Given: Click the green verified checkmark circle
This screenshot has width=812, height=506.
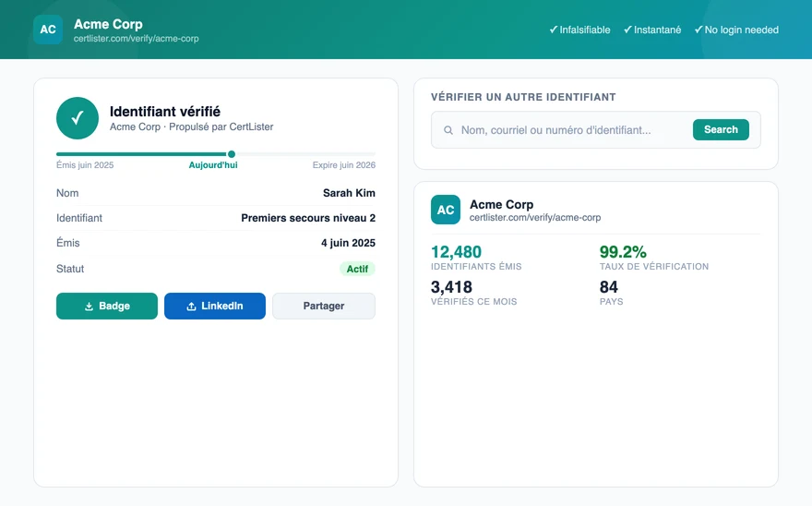Looking at the screenshot, I should [78, 118].
